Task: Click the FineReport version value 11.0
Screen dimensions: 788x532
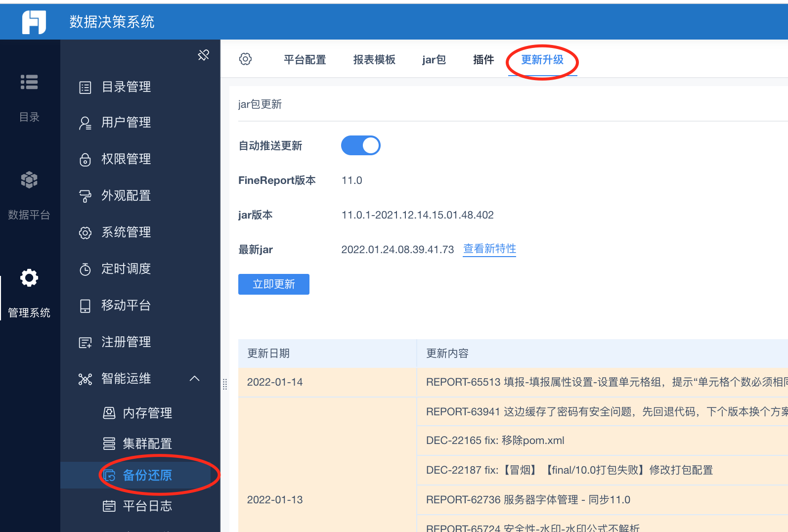Action: (352, 180)
